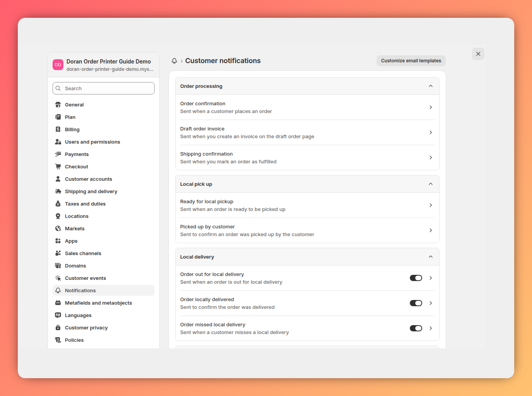Open Customer events settings
The width and height of the screenshot is (532, 396).
click(104, 278)
